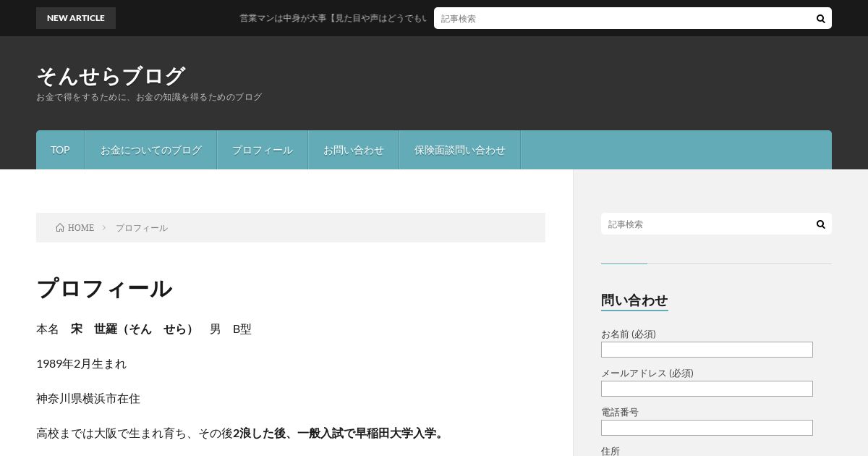Click the プロフィール page heading

click(104, 289)
